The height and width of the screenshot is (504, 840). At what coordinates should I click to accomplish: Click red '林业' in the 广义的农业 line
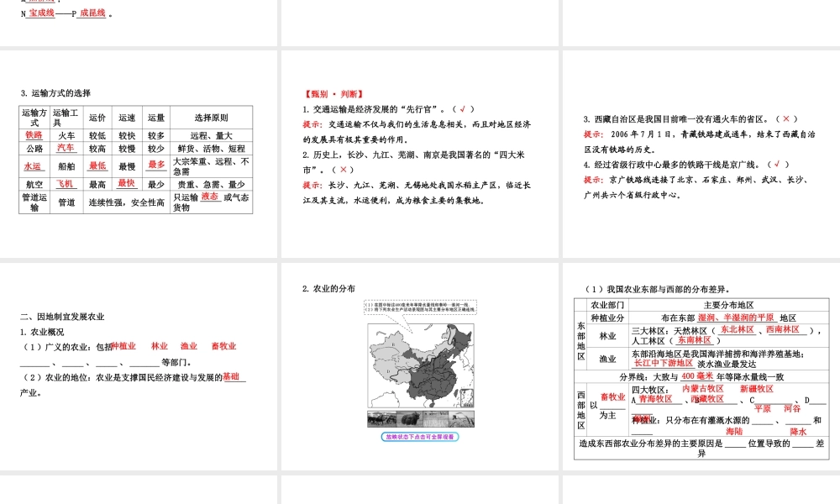(159, 346)
